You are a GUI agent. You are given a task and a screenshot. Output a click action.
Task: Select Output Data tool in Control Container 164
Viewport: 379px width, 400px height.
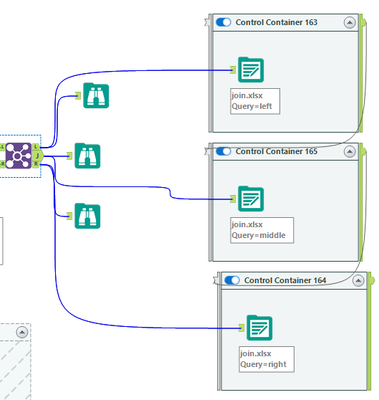(260, 328)
